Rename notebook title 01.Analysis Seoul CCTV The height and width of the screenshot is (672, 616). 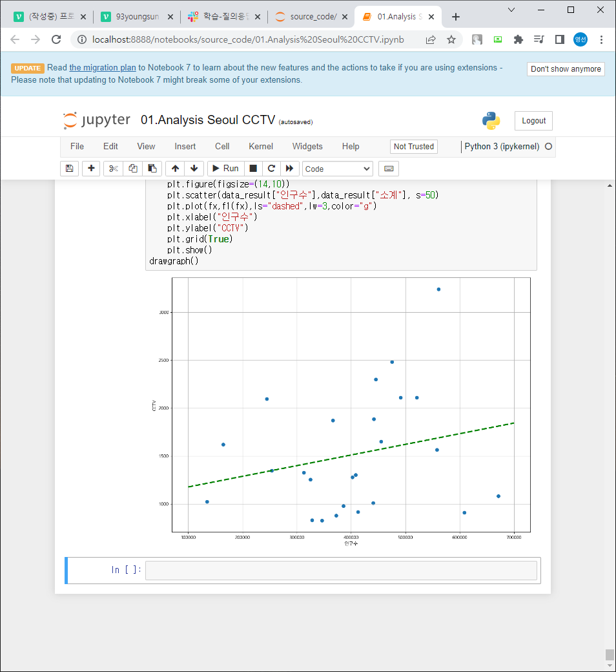click(208, 120)
